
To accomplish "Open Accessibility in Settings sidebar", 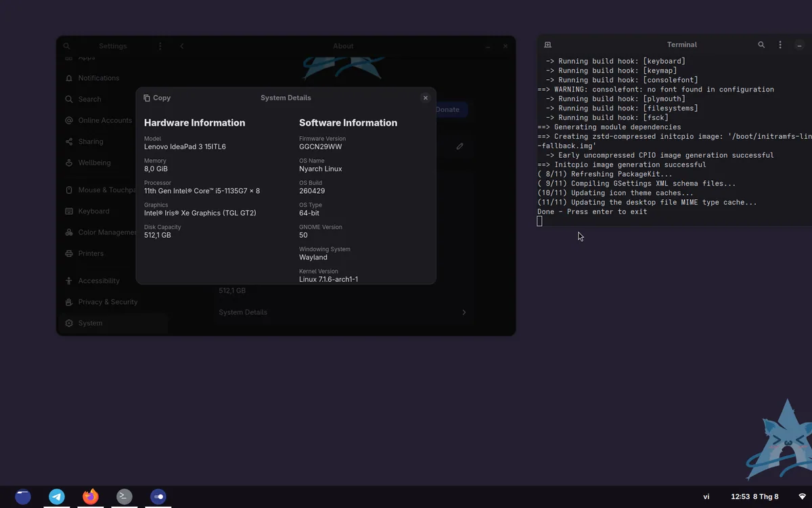I will 112,280.
